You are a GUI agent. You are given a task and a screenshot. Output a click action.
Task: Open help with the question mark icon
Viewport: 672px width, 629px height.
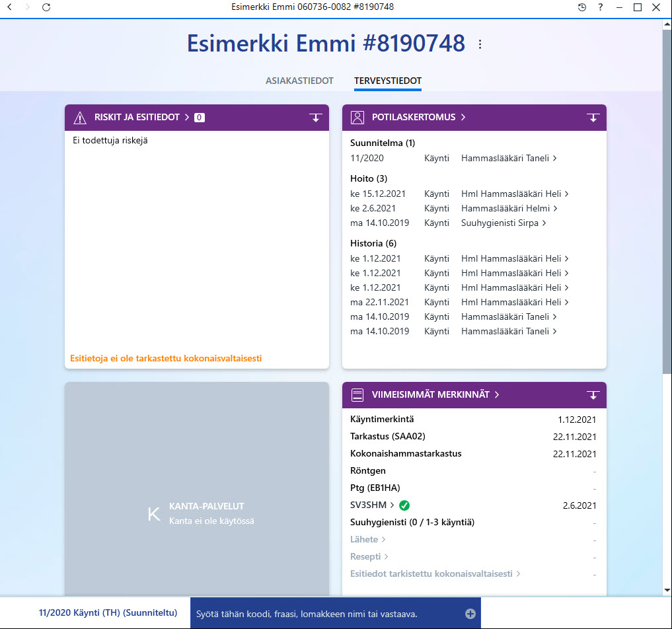(601, 7)
